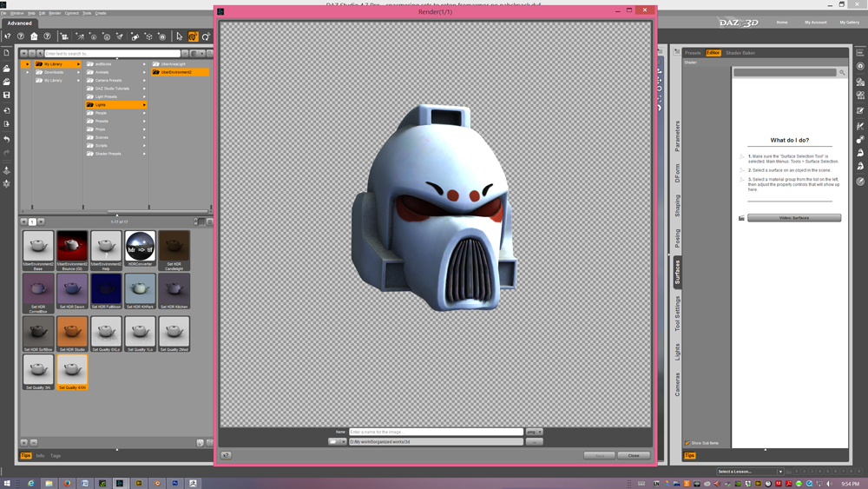Click the Video: Surfaces button

pyautogui.click(x=793, y=218)
